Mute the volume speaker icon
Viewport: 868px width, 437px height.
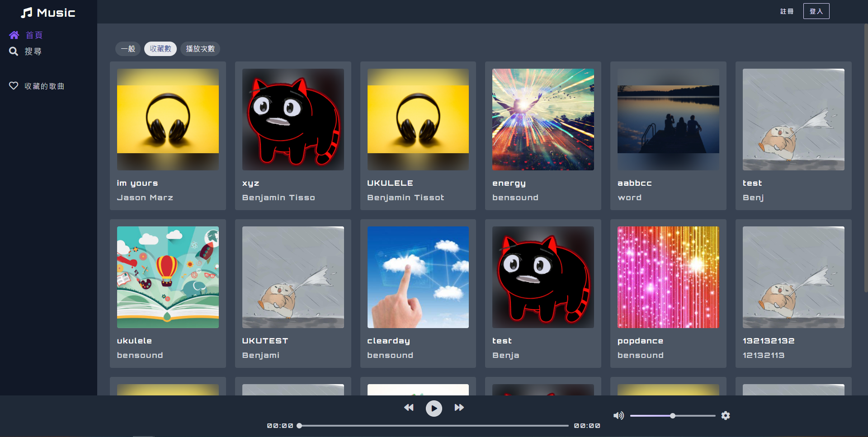[x=618, y=416]
